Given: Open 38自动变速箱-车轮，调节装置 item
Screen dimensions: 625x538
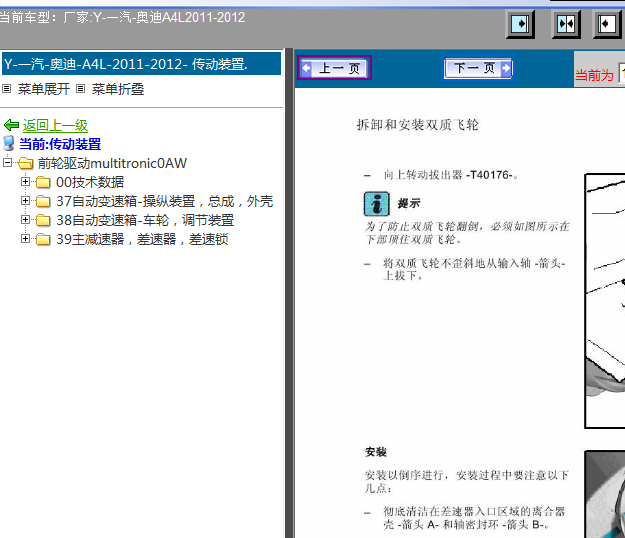Looking at the screenshot, I should coord(145,220).
